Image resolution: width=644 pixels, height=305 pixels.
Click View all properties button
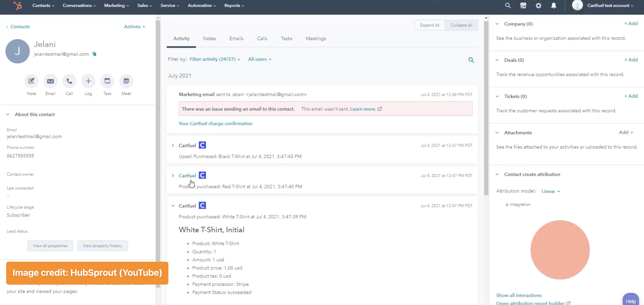tap(50, 246)
